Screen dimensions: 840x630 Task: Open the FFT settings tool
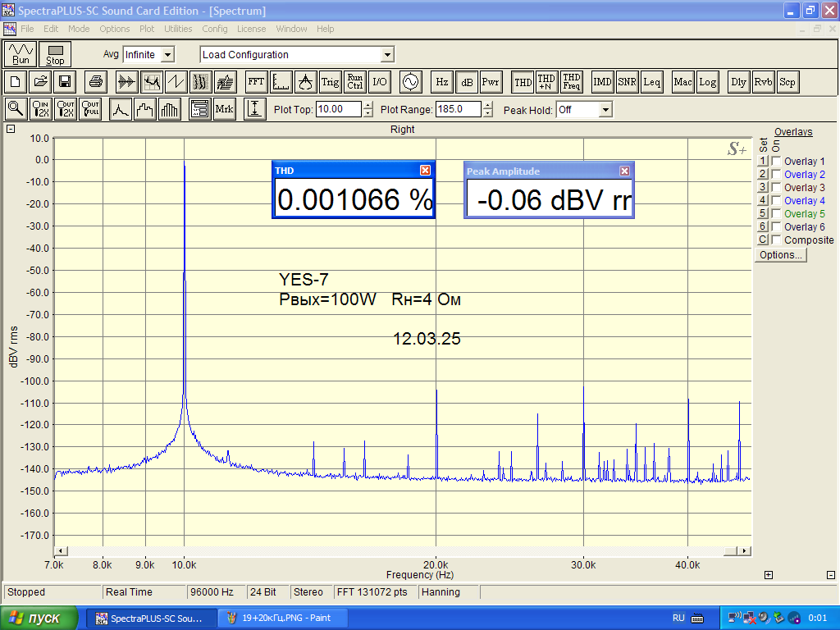(x=256, y=82)
